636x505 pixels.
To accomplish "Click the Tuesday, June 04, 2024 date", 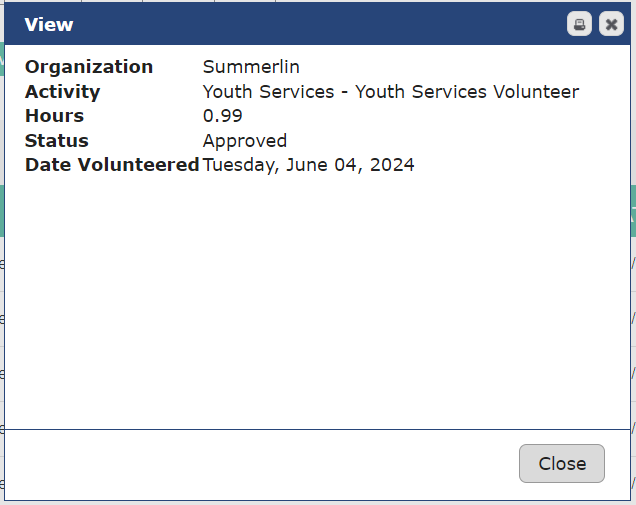I will pos(308,165).
